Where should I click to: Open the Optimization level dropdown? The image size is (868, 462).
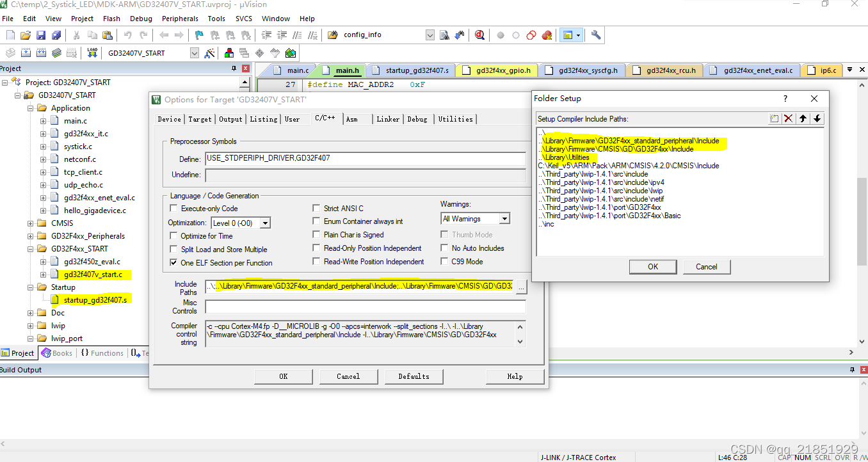coord(264,223)
